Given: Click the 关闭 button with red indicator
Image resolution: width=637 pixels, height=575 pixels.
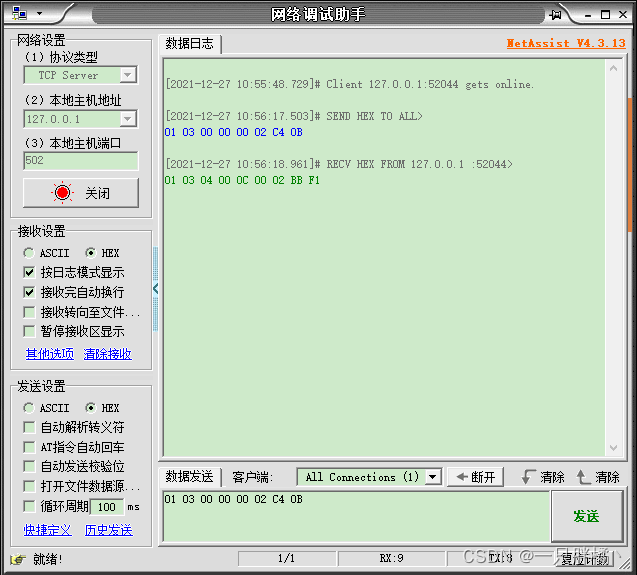Looking at the screenshot, I should [80, 193].
